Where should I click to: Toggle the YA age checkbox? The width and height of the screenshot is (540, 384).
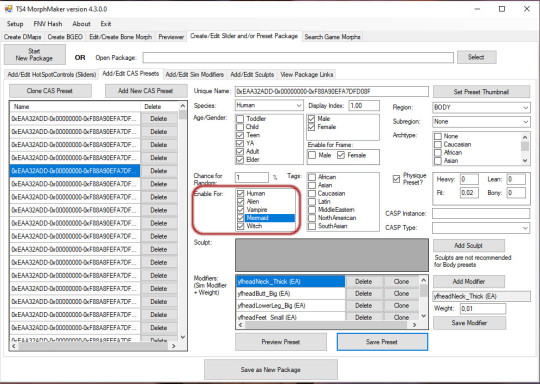click(240, 143)
